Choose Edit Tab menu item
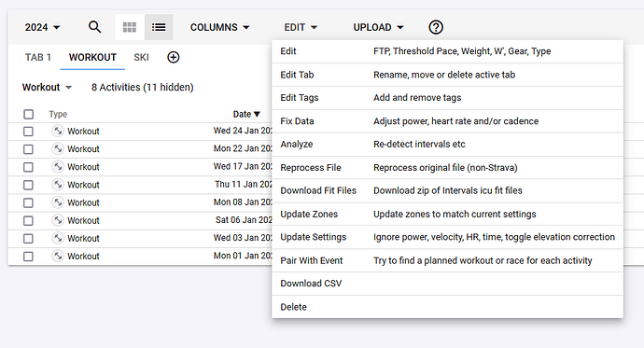This screenshot has width=644, height=348. pyautogui.click(x=447, y=75)
